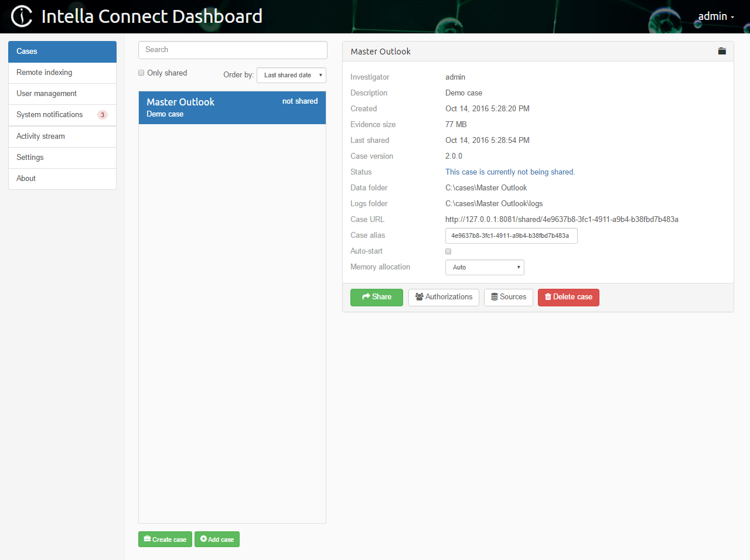
Task: Click the people icon on the Authorizations button
Action: [417, 297]
